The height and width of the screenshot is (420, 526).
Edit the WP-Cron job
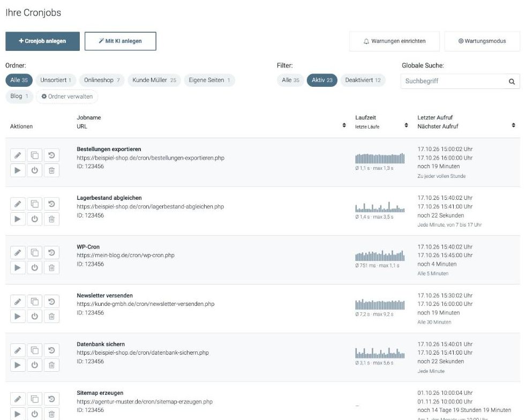18,253
